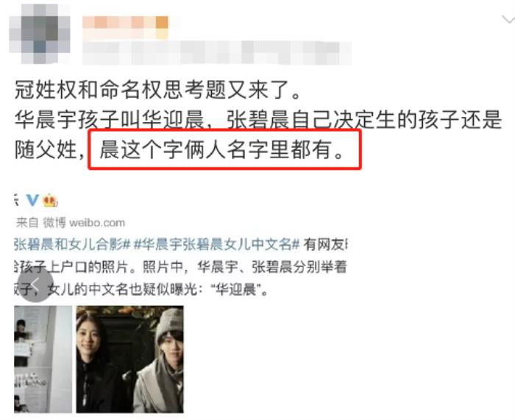Open the reposted author's name beside the V badge
This screenshot has width=515, height=420.
(x=16, y=200)
